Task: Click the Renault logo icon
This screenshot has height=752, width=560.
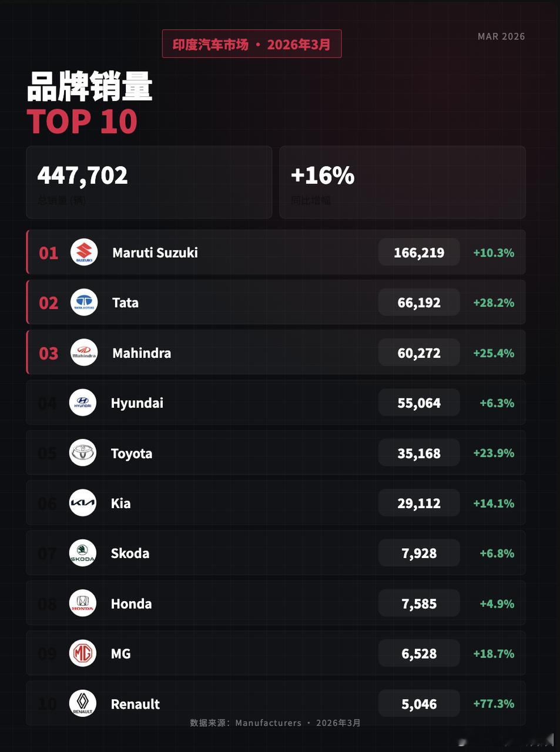Action: (x=83, y=703)
